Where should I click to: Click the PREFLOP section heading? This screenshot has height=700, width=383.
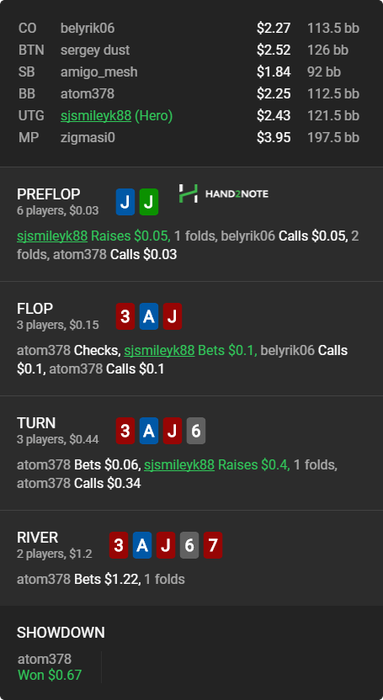point(49,194)
